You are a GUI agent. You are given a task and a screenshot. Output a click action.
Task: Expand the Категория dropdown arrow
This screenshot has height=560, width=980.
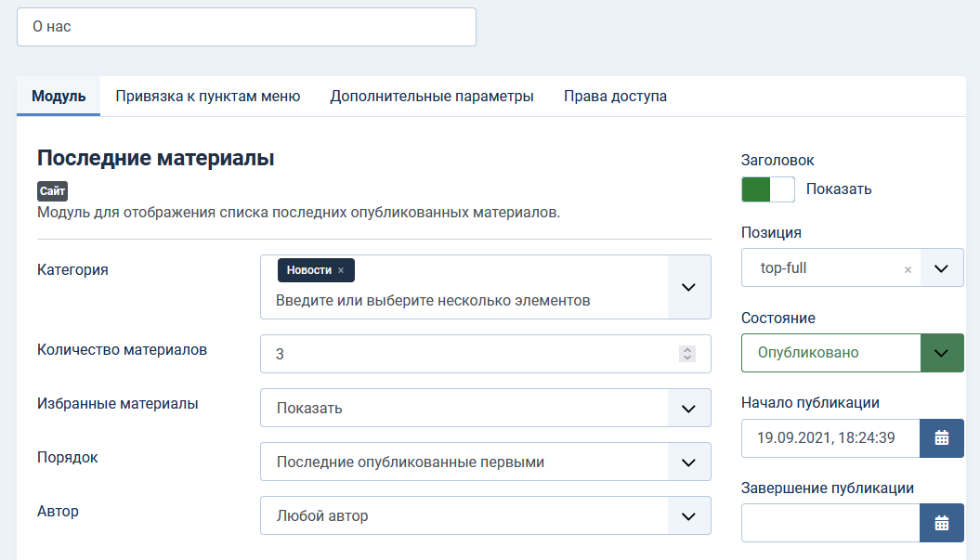click(x=688, y=287)
